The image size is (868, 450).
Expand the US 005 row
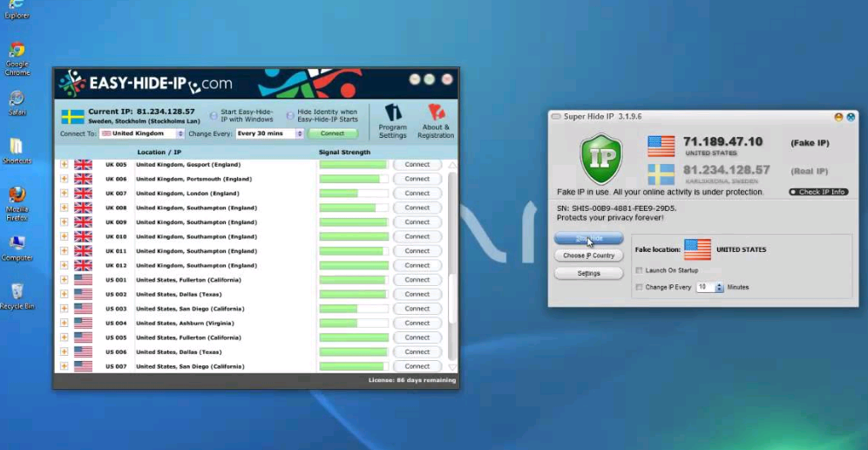tap(64, 337)
